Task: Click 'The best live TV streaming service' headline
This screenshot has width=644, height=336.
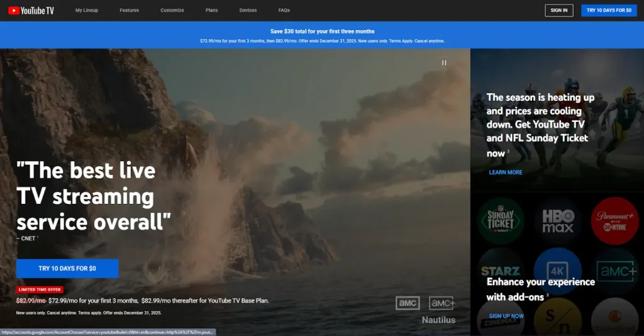Action: point(93,196)
